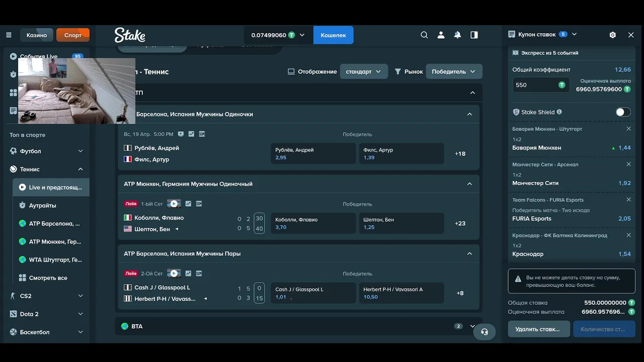Collapse the АТП section
The image size is (644, 362).
click(472, 93)
